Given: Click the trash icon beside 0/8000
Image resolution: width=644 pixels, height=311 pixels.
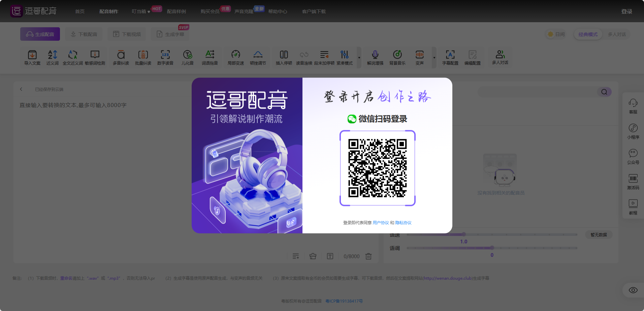Looking at the screenshot, I should pos(368,256).
